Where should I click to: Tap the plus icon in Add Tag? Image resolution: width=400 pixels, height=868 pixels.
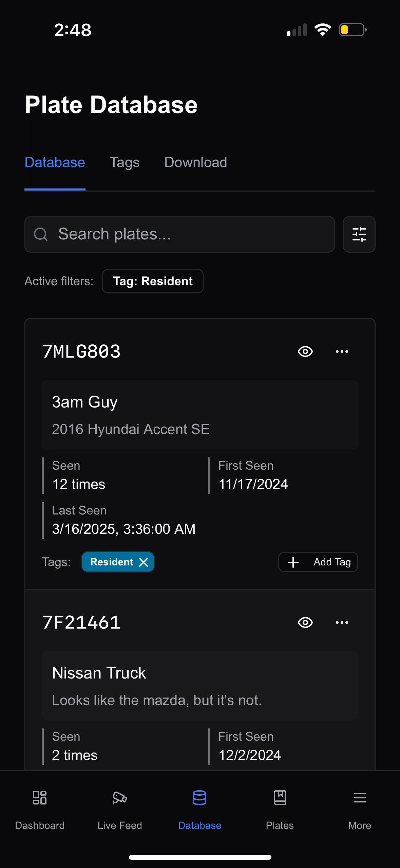293,562
